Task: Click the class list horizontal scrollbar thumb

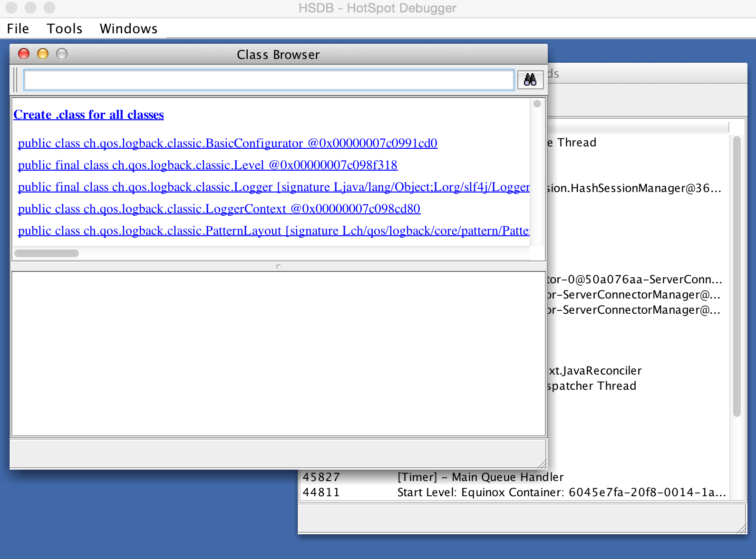Action: tap(47, 253)
